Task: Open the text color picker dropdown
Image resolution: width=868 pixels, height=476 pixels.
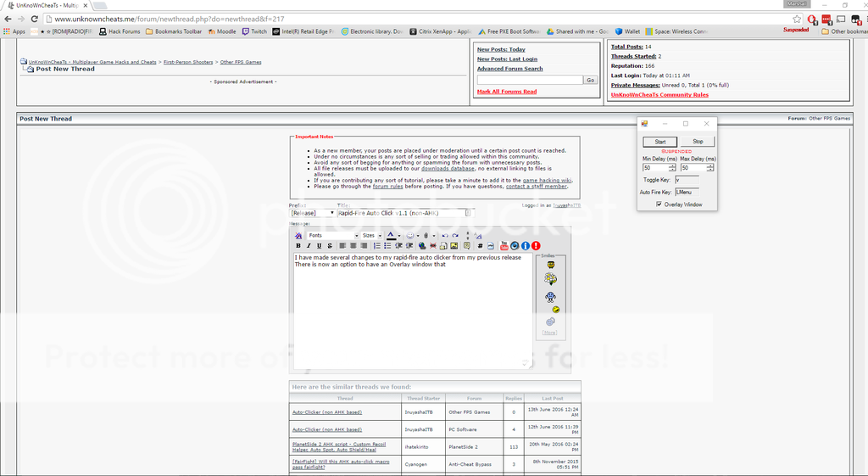Action: pyautogui.click(x=399, y=236)
